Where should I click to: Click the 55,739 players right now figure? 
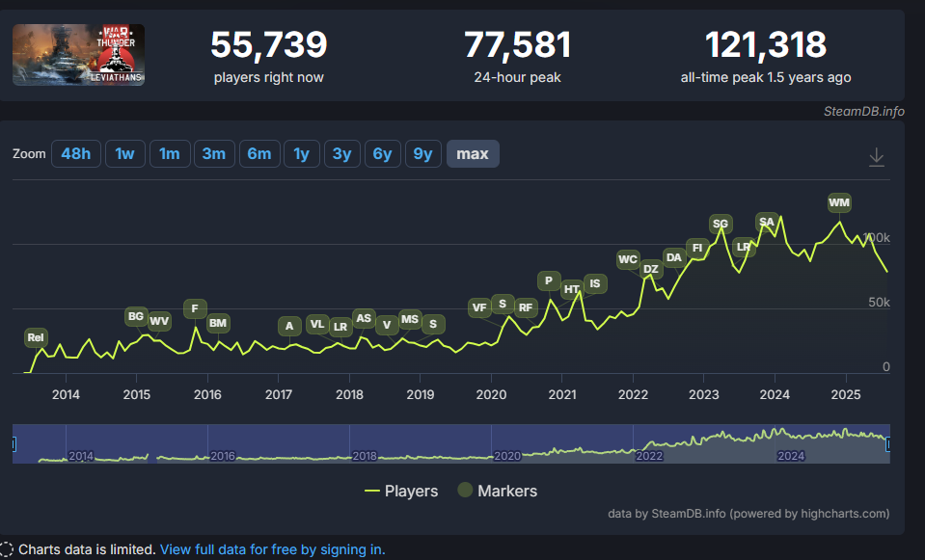pyautogui.click(x=269, y=44)
